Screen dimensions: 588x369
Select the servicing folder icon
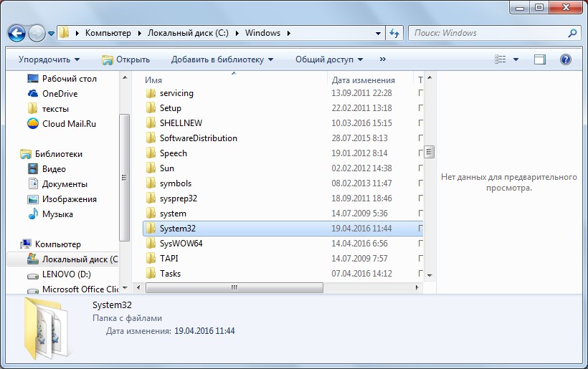[x=151, y=93]
